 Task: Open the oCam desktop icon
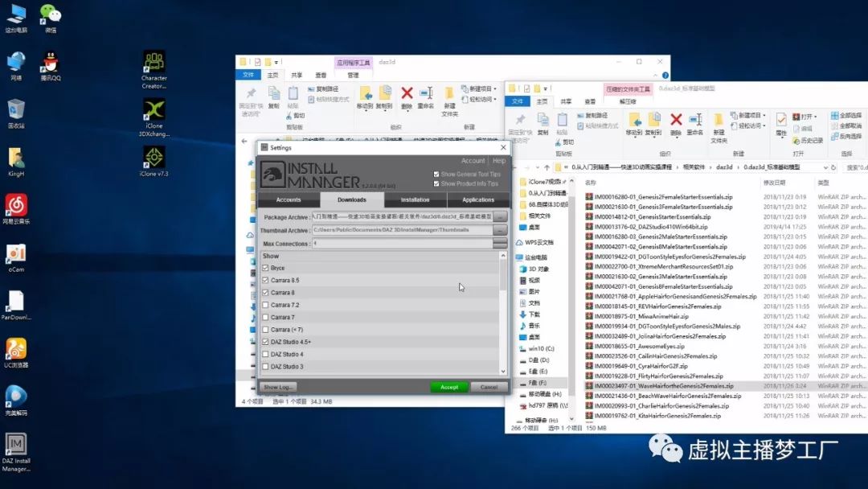[16, 257]
